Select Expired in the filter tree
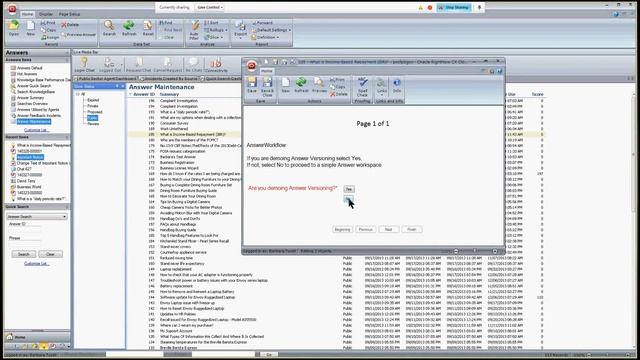 [93, 100]
